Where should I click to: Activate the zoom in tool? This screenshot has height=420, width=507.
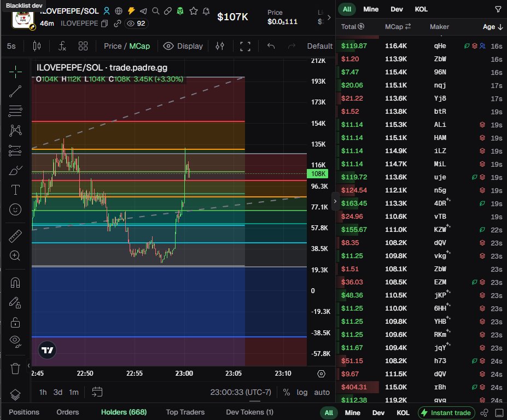15,256
